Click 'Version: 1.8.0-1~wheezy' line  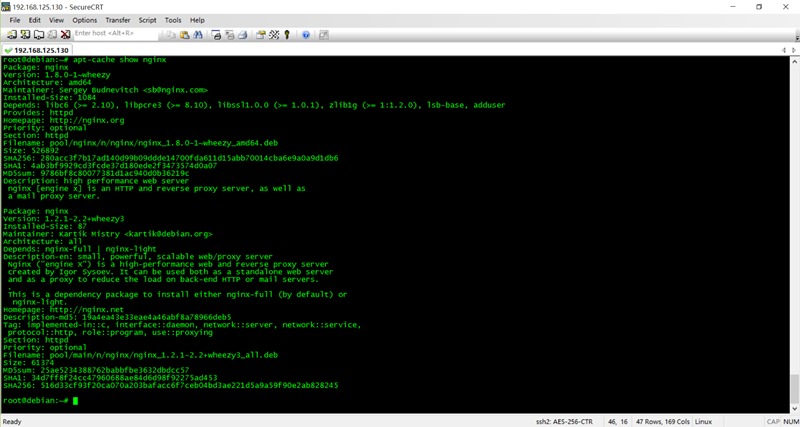click(57, 75)
